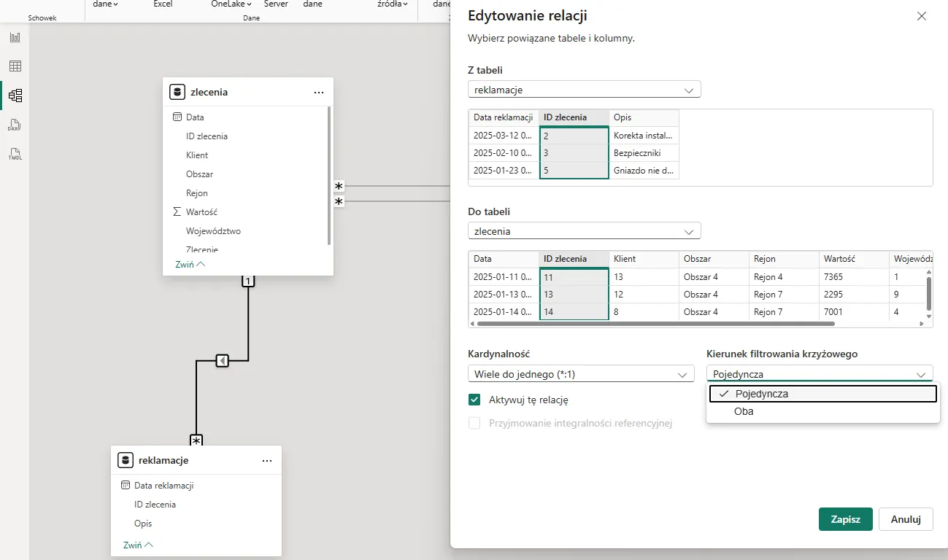
Task: Select Model view icon in sidebar
Action: [15, 96]
